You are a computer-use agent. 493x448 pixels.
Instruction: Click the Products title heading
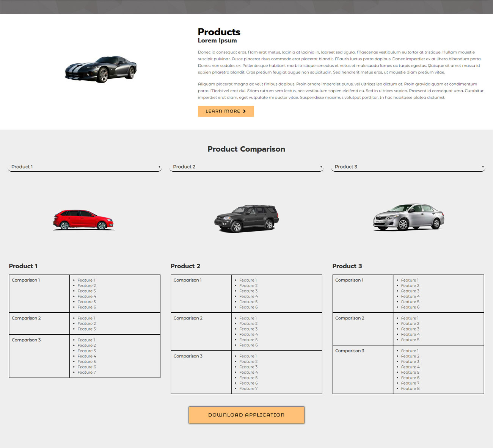tap(219, 32)
